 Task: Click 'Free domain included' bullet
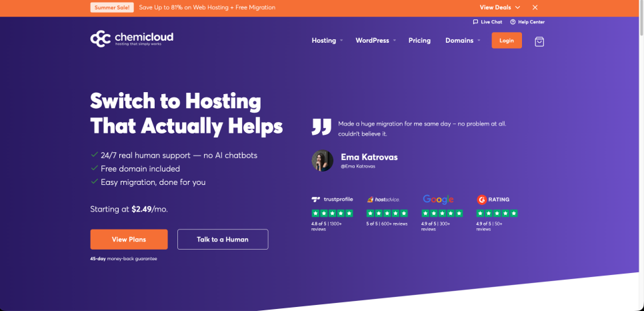tap(135, 169)
